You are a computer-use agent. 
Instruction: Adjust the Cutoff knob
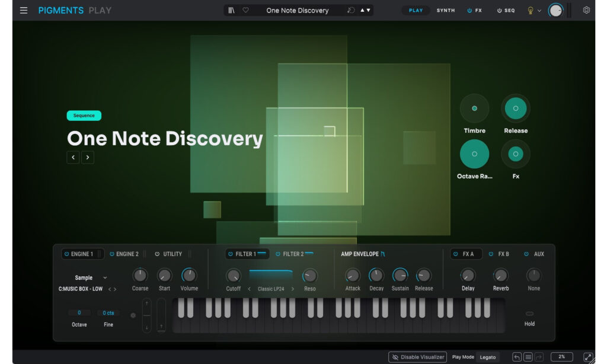tap(233, 276)
